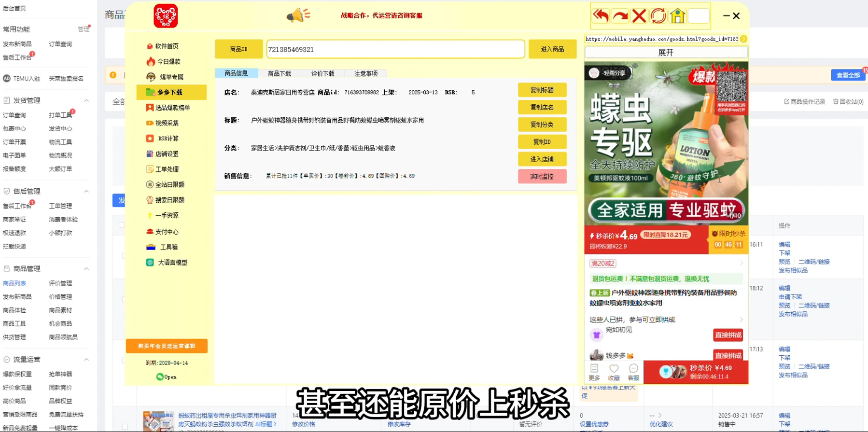
Task: Click the yellow go arrow beside URL
Action: [743, 39]
